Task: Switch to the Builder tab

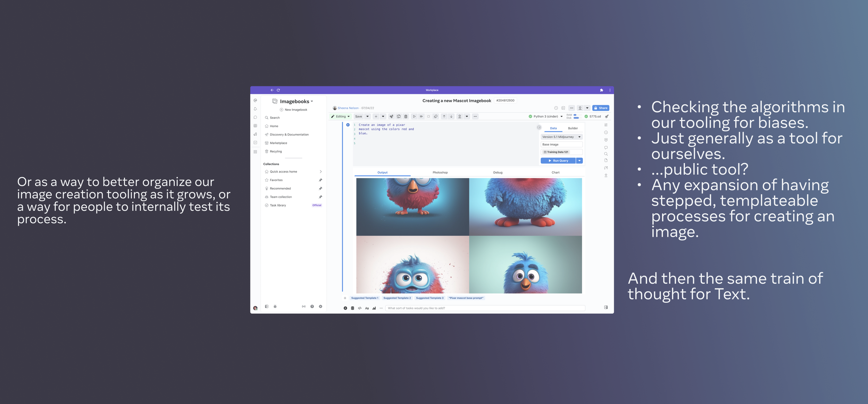Action: (x=573, y=129)
